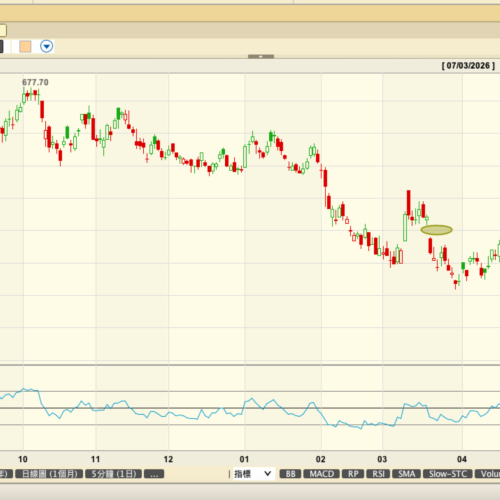
Task: Switch to 日線圖 (1個月) view
Action: [x=49, y=474]
